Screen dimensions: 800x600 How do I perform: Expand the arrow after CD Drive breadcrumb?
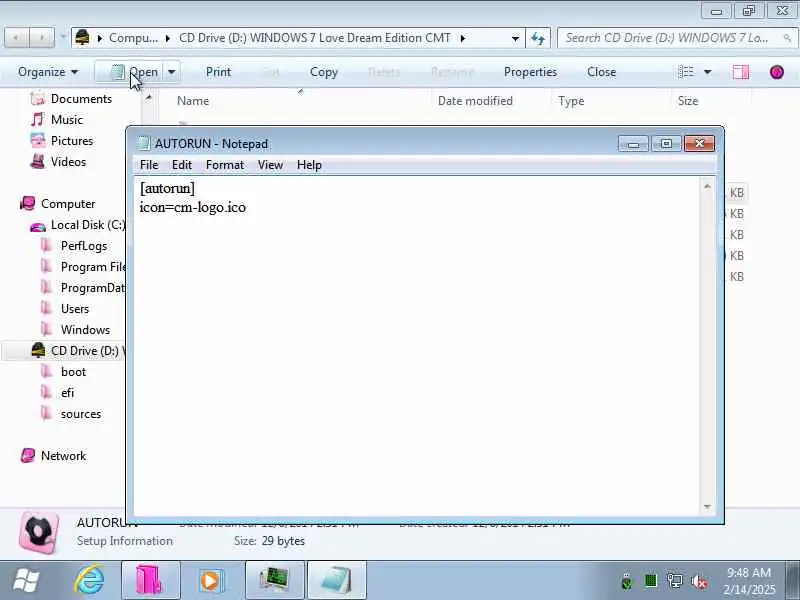click(x=463, y=38)
